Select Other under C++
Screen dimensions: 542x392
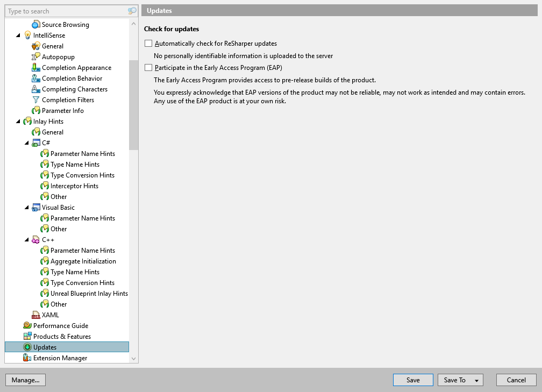coord(59,304)
